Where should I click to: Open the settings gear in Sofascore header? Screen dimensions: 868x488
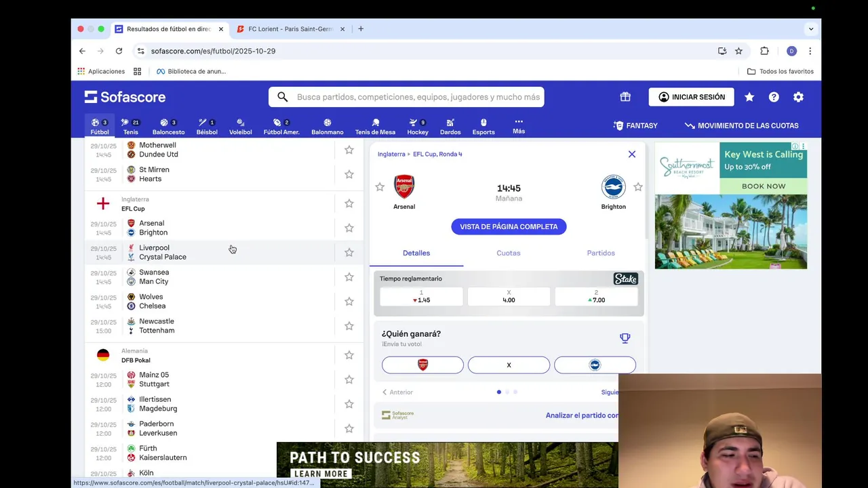(798, 97)
